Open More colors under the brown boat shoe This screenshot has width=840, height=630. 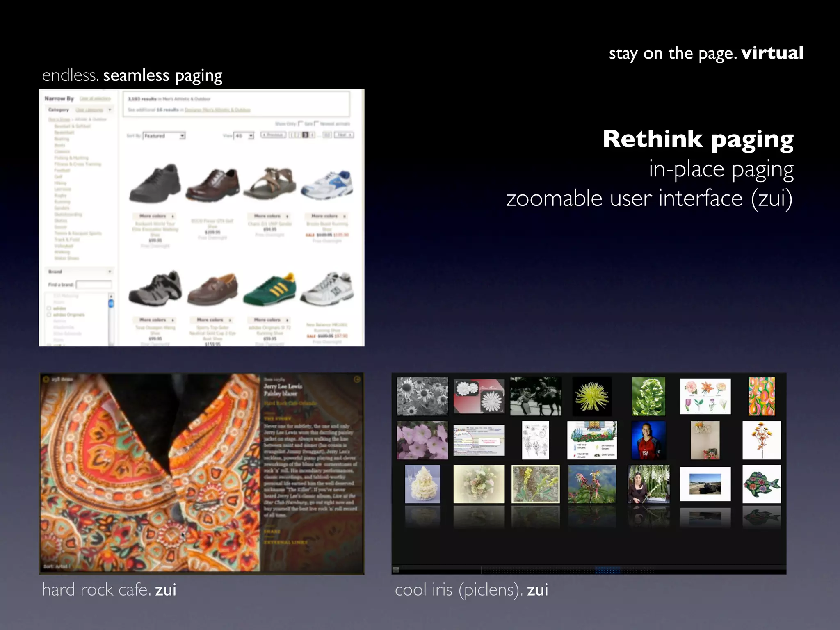click(212, 320)
